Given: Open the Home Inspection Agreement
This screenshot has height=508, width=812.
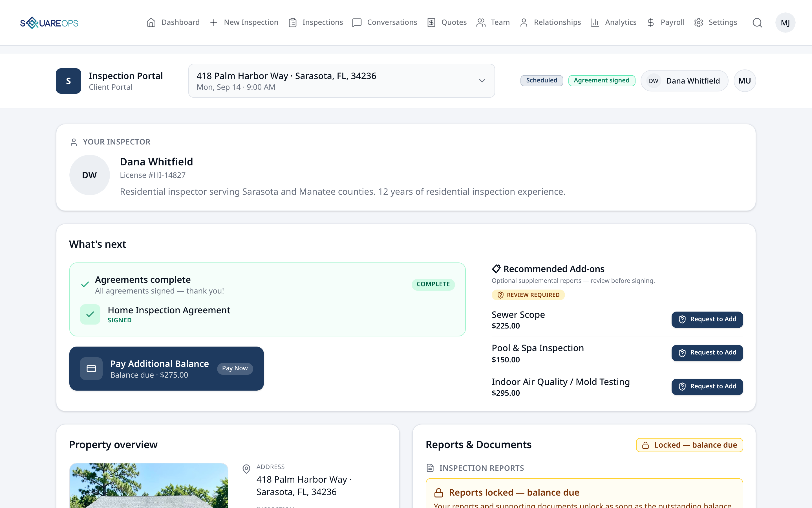Looking at the screenshot, I should point(169,310).
